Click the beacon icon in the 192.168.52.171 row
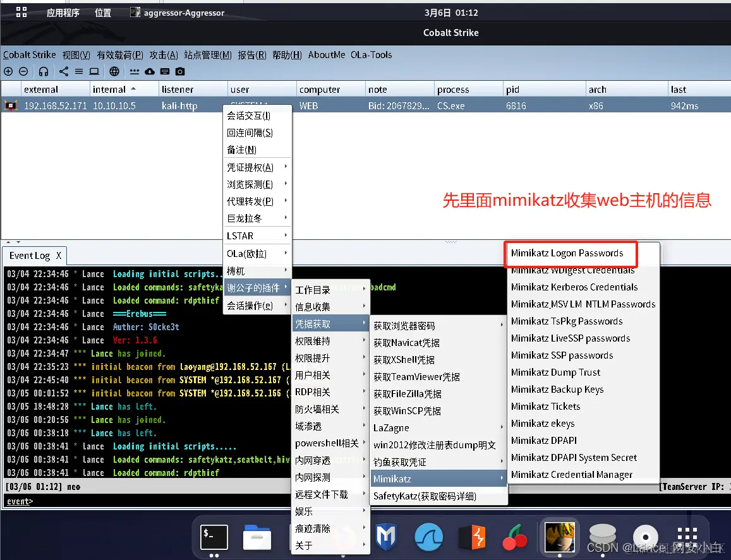 point(10,106)
